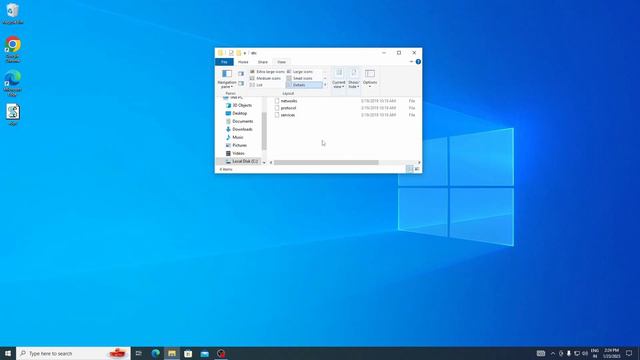Open File Explorer Help icon
Screen dimensions: 640x360
(418, 62)
